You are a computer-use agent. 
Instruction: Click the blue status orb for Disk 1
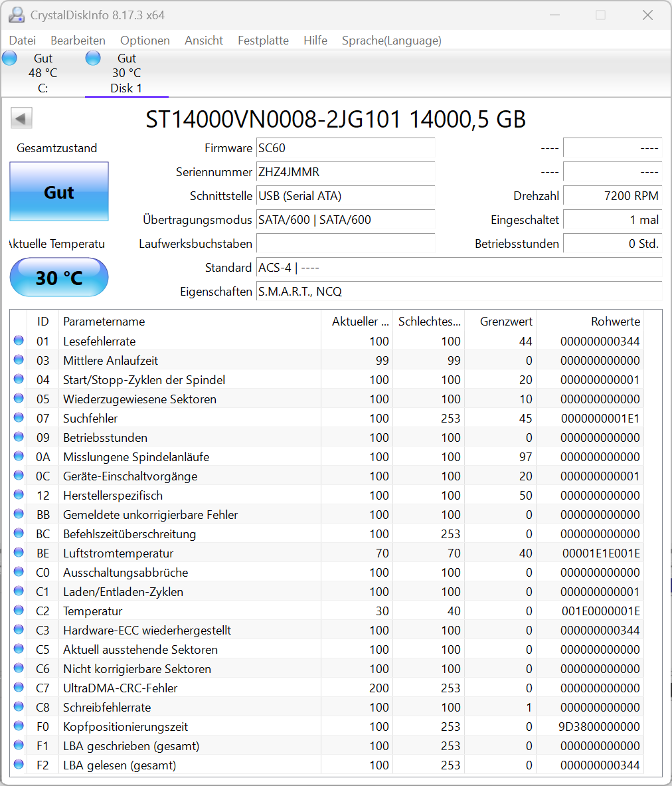coord(93,58)
